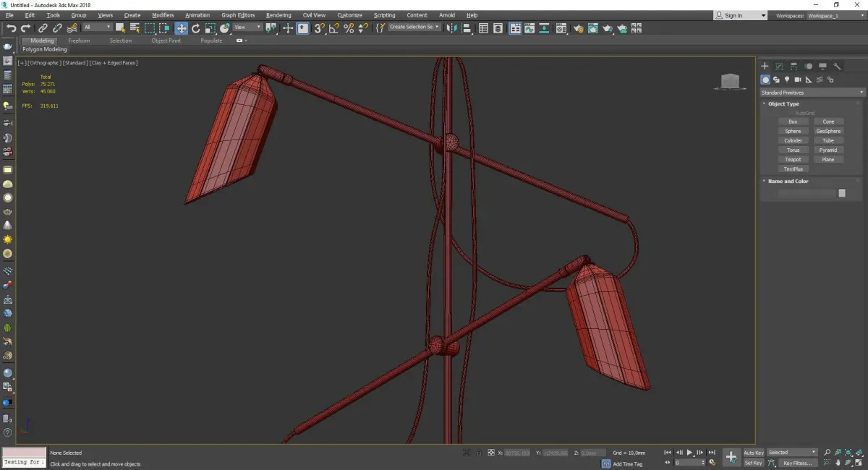Toggle the Spinner Snap button

click(364, 28)
